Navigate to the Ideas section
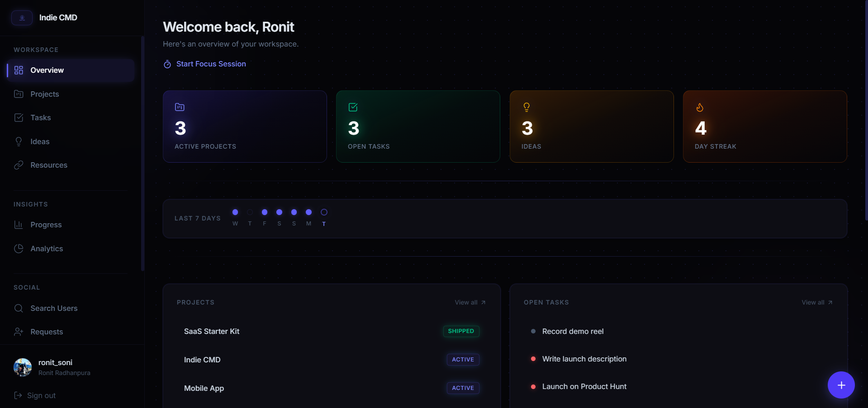 tap(71, 141)
